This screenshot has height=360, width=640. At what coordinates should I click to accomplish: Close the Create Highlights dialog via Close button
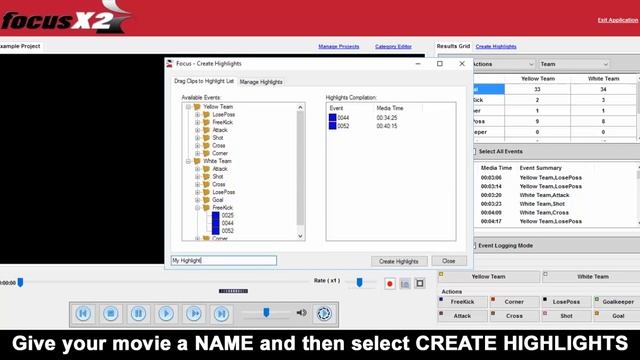click(x=449, y=261)
